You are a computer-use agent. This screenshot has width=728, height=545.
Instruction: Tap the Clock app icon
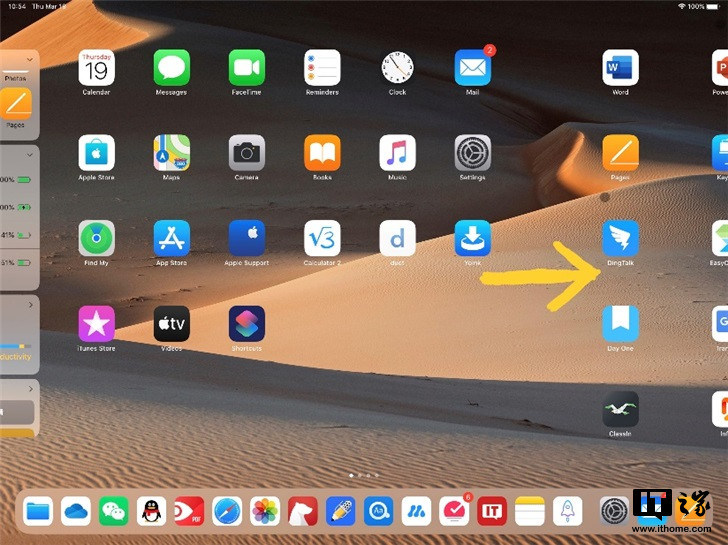[x=397, y=68]
